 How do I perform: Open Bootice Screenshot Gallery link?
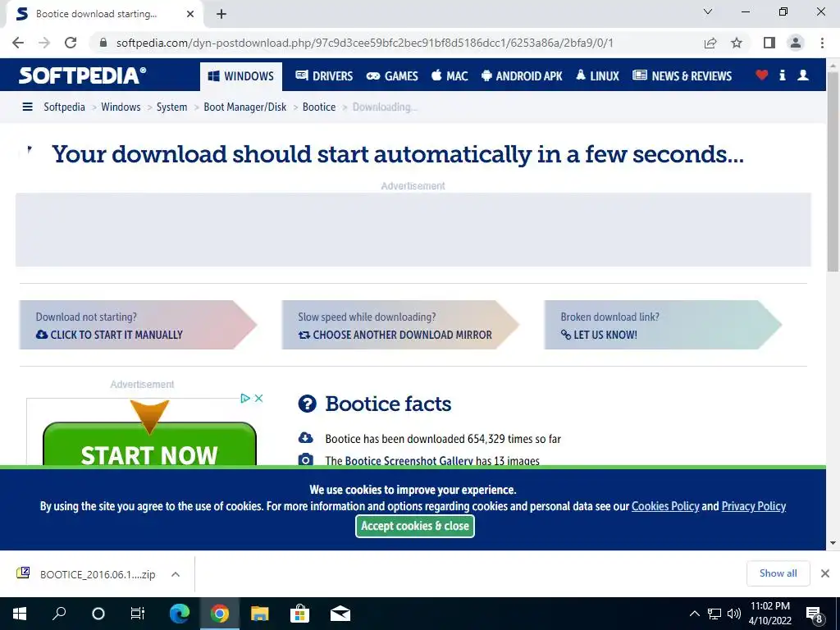tap(409, 461)
